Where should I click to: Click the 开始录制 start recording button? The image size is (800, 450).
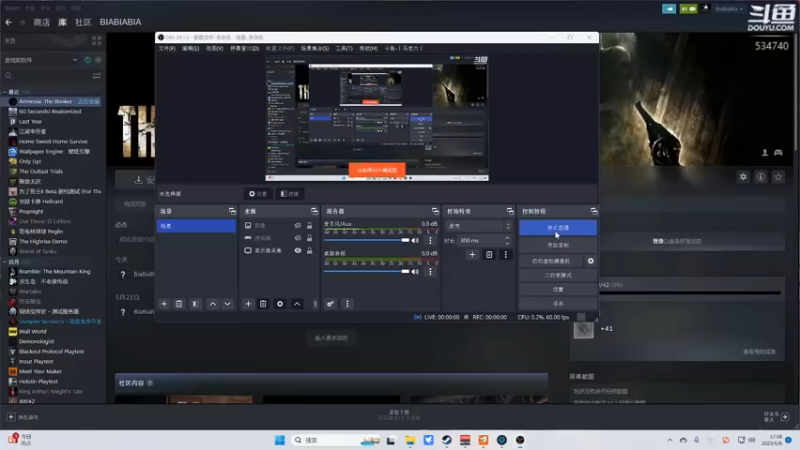[558, 245]
